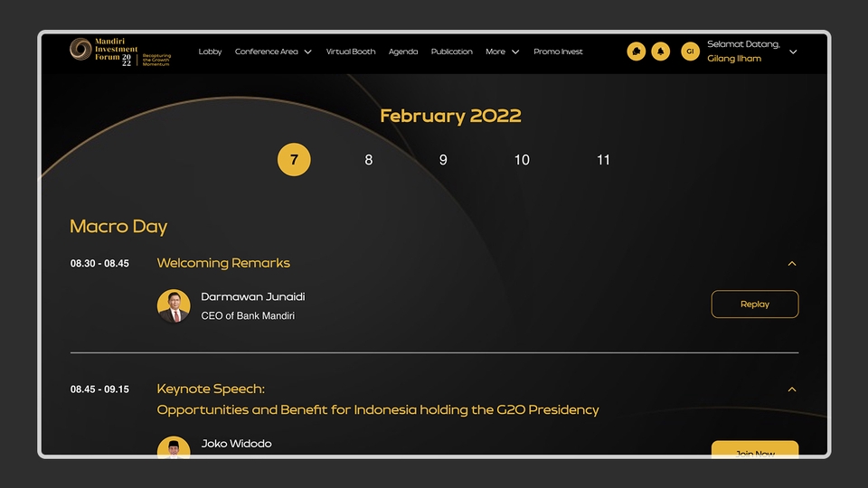Click the Welcoming Remarks title

(x=223, y=263)
